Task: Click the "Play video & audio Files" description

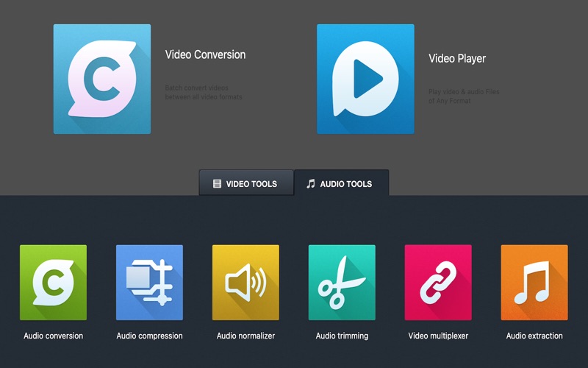Action: pos(464,92)
